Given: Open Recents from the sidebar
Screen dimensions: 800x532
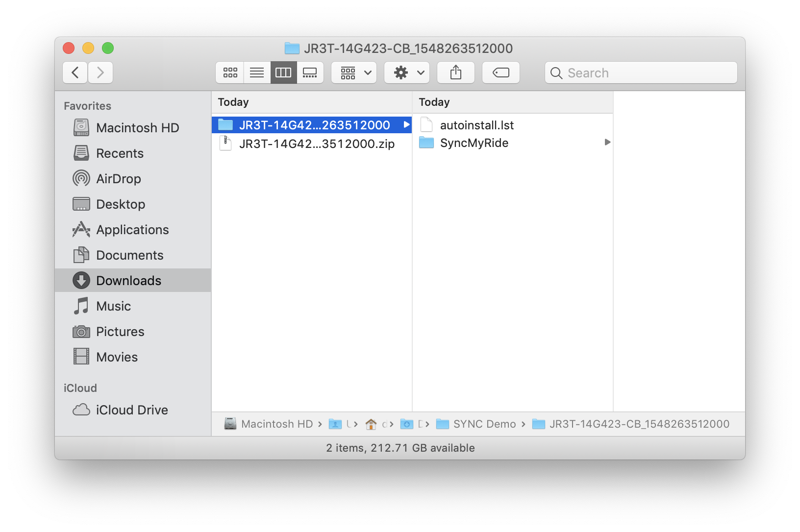Looking at the screenshot, I should point(120,153).
